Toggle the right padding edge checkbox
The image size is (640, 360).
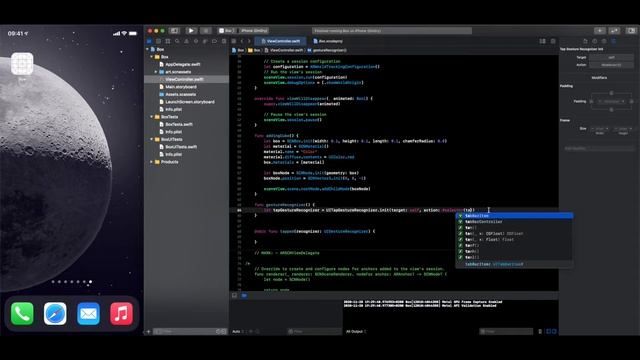coord(631,101)
